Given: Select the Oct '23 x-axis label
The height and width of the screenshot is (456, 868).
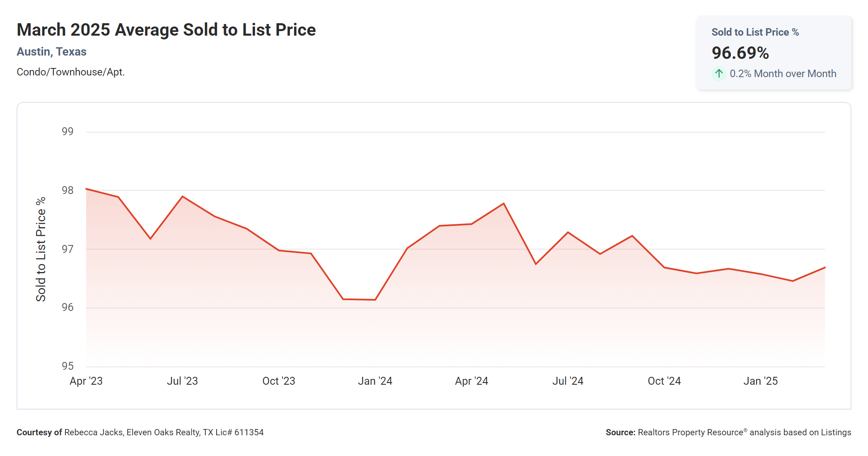Looking at the screenshot, I should pos(279,381).
